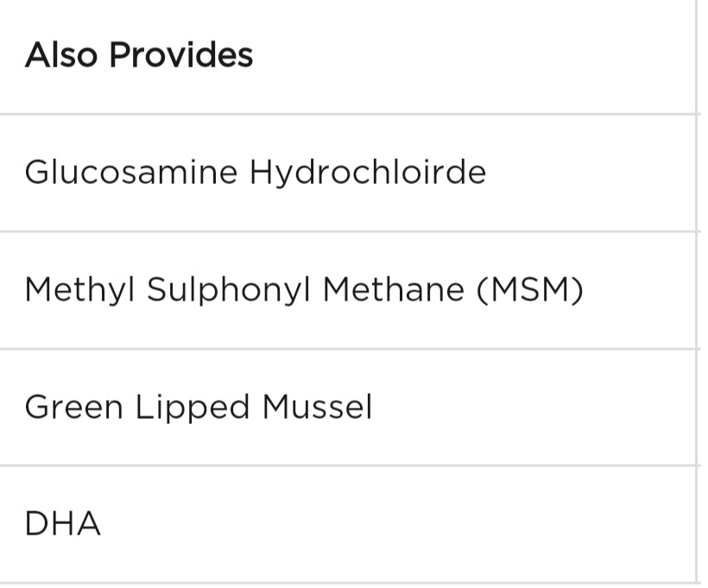
Task: Select the DHA table row
Action: click(345, 524)
